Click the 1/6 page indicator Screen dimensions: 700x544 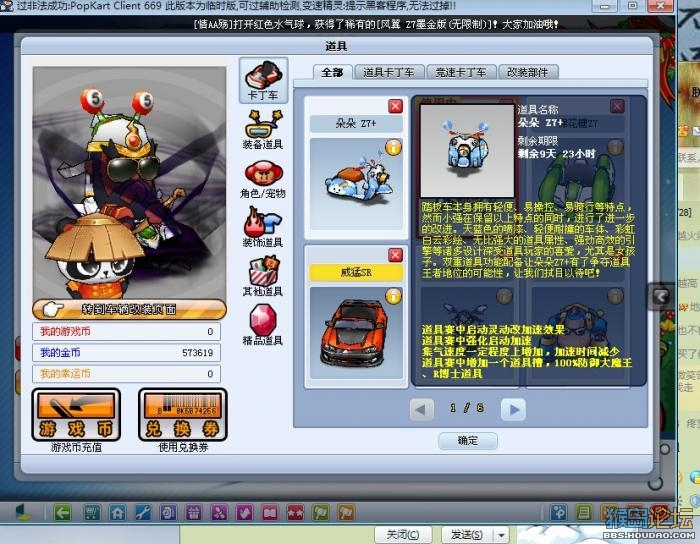click(467, 408)
